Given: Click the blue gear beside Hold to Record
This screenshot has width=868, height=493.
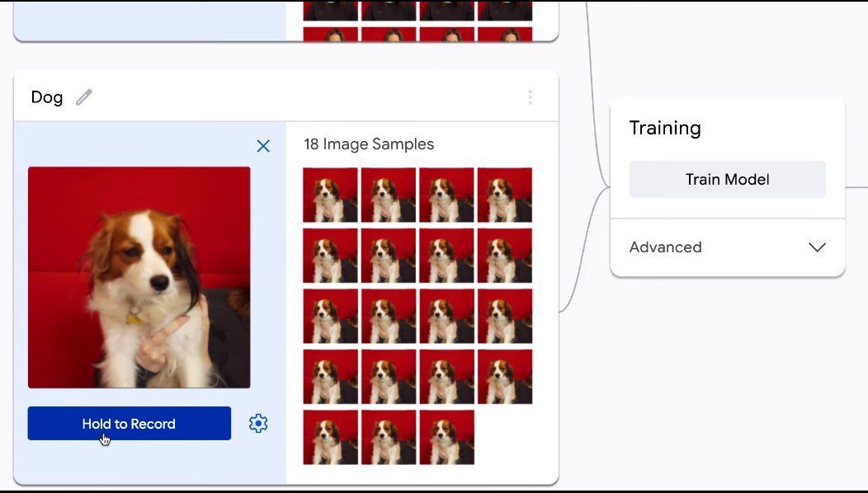Looking at the screenshot, I should click(258, 423).
